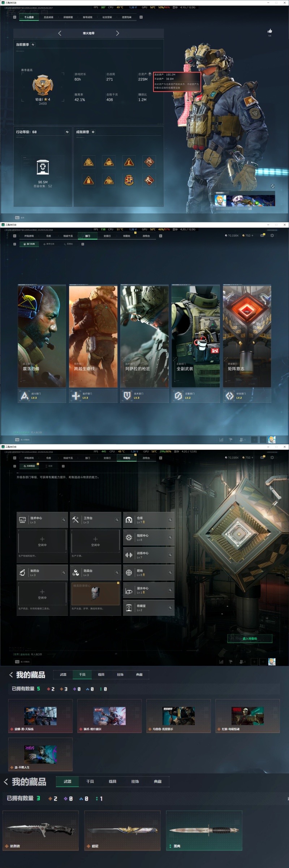Open the 乌鲁鲁-荒原猎手 operator skin card

click(178, 716)
